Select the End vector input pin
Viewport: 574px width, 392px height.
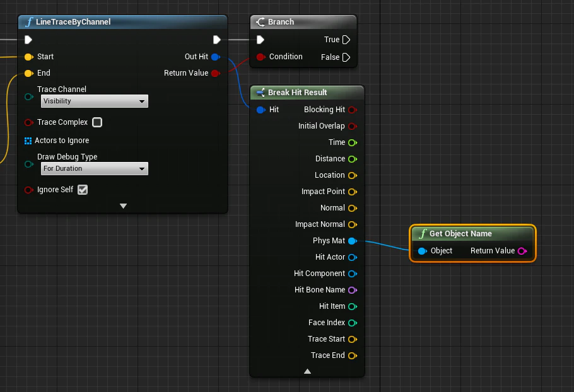click(29, 73)
